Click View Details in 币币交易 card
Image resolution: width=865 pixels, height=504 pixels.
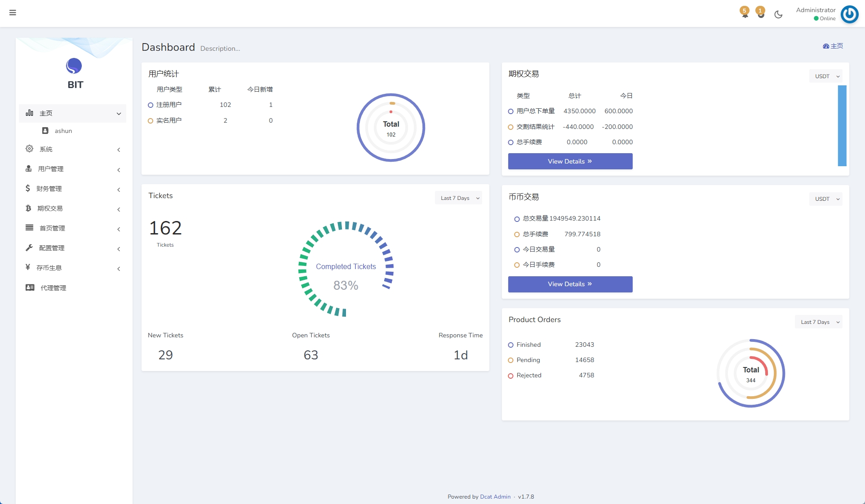(570, 284)
